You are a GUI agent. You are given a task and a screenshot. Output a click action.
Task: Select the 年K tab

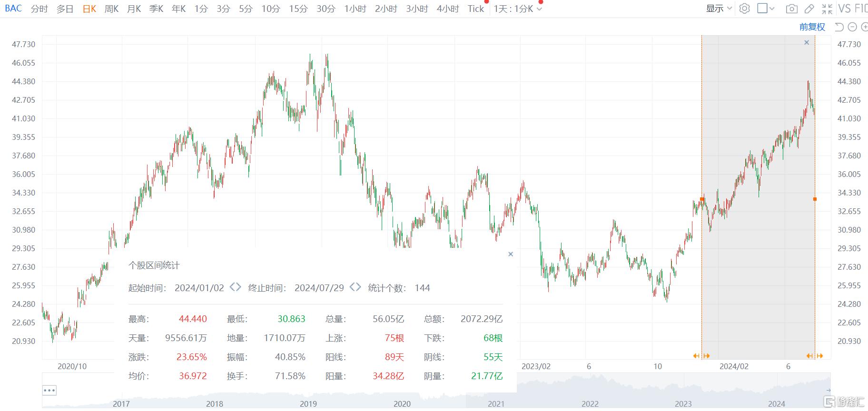(178, 9)
